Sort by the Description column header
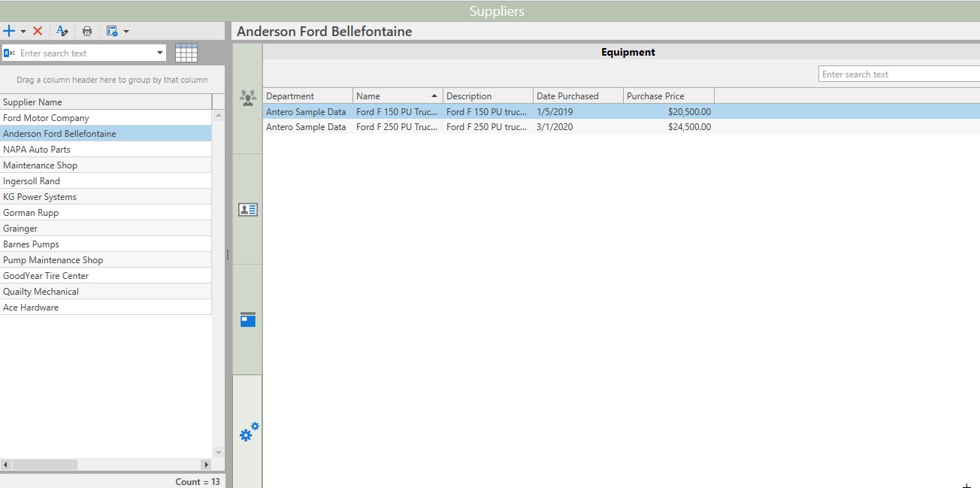 (488, 95)
